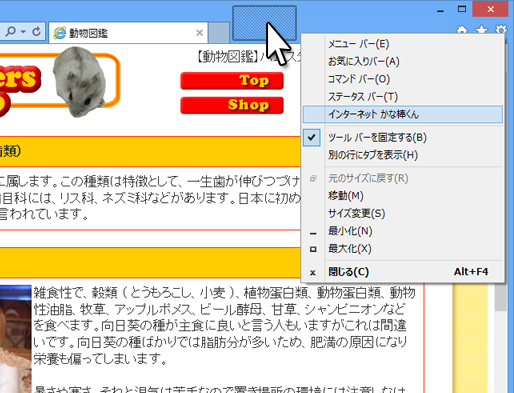
Task: Choose インターネット かな棒くん toolbar entry
Action: tap(403, 114)
